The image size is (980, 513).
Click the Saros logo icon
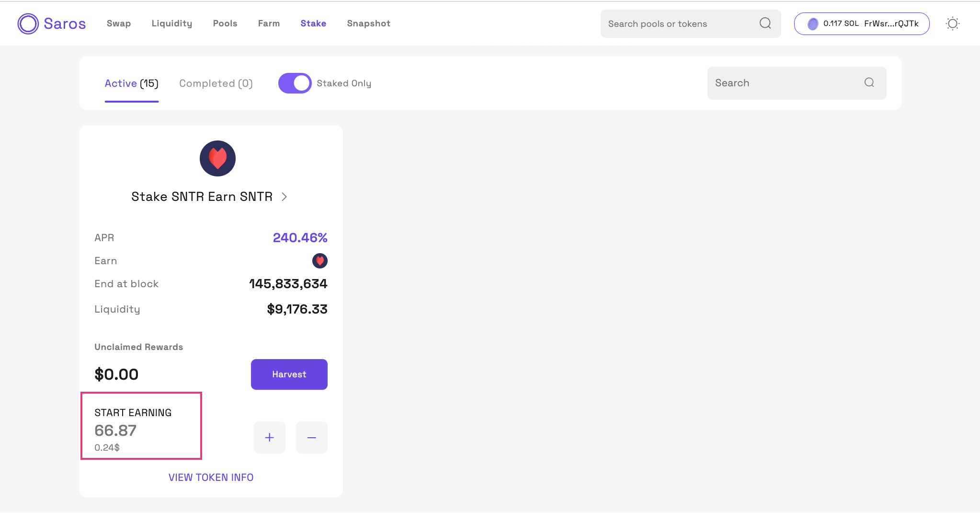pos(28,23)
